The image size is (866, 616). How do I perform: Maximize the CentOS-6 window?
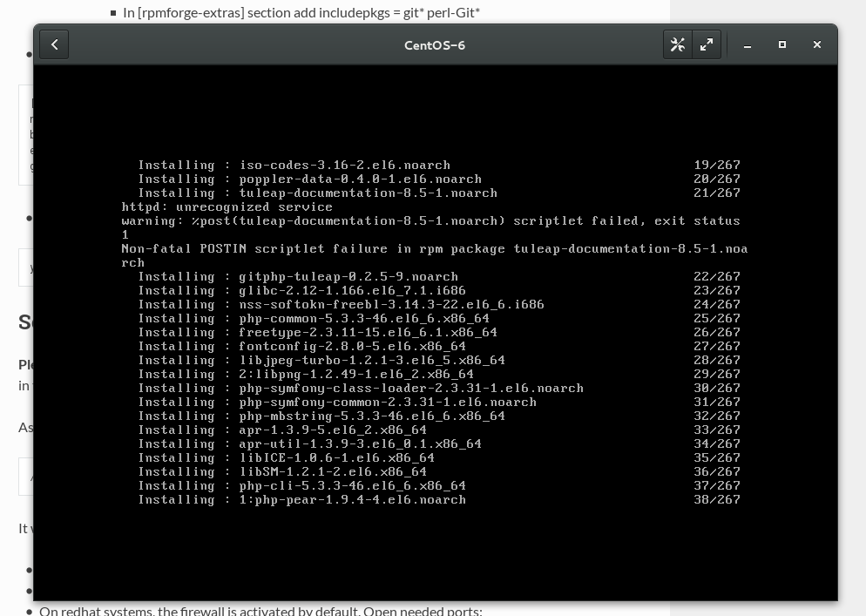[782, 44]
